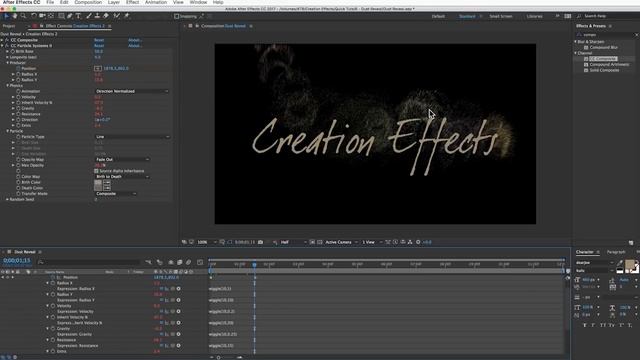The image size is (640, 360).
Task: Click the timeline current time indicator
Action: (x=254, y=265)
